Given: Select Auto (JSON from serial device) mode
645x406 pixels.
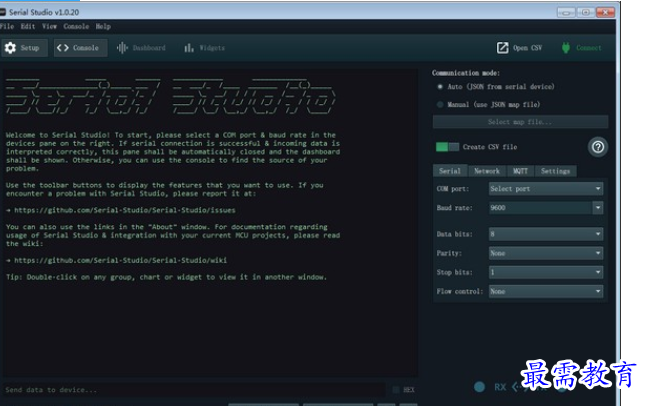Looking at the screenshot, I should pyautogui.click(x=440, y=87).
